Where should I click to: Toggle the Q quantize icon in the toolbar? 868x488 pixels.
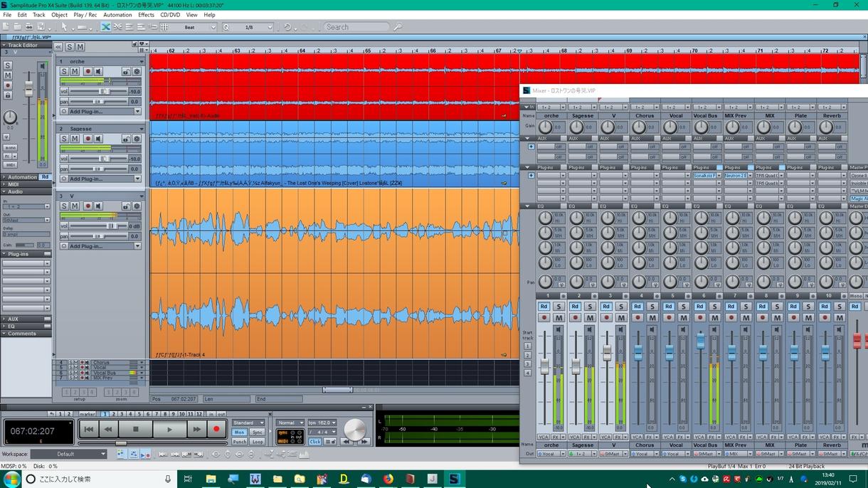click(226, 27)
